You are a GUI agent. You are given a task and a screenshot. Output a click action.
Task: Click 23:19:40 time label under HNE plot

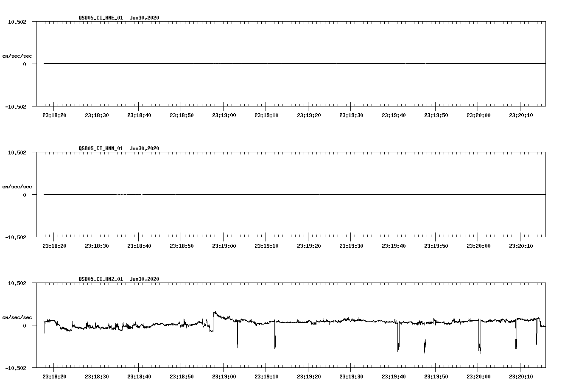(394, 115)
